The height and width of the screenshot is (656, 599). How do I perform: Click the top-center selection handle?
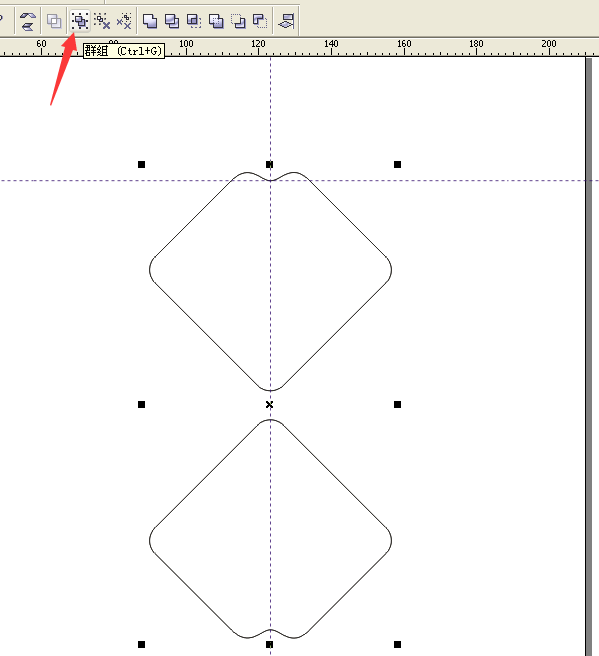coord(269,164)
